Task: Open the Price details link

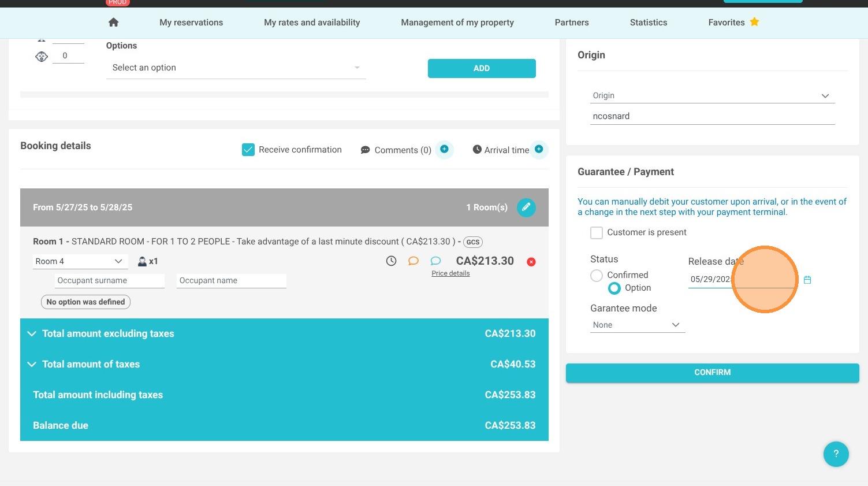Action: (450, 273)
